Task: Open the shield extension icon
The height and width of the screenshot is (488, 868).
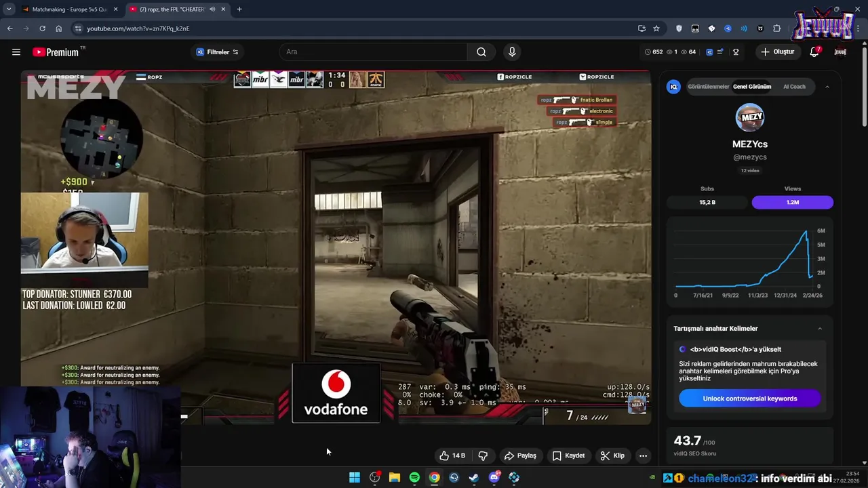Action: [x=679, y=28]
